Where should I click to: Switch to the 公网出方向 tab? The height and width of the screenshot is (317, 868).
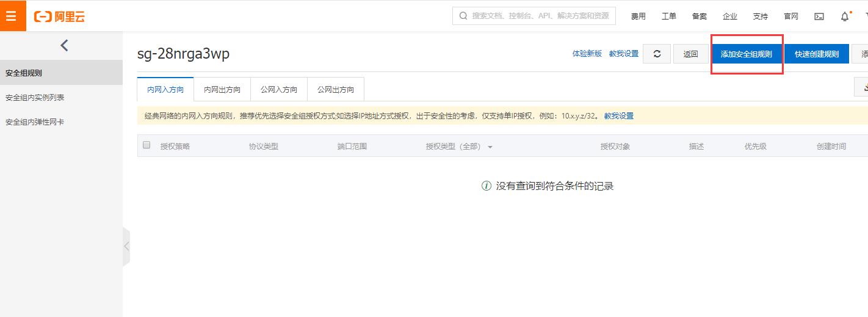pos(336,89)
